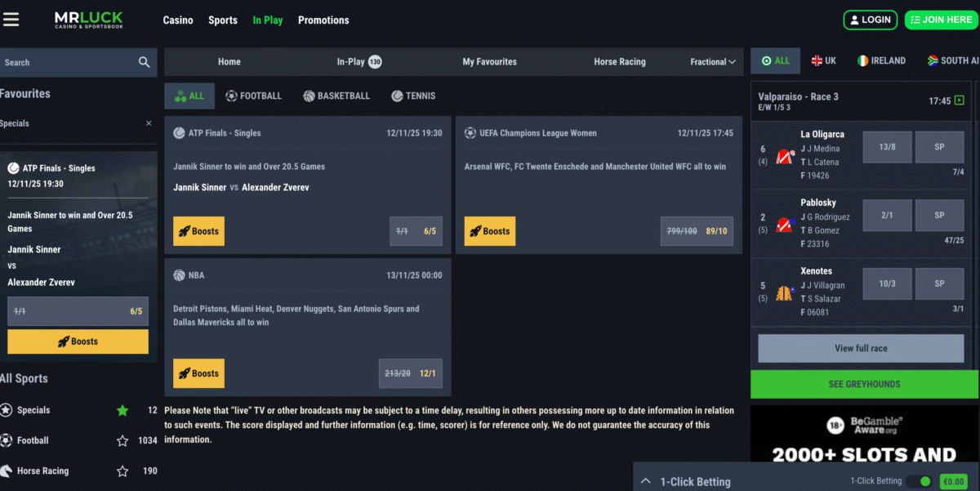980x491 pixels.
Task: Favourite Football with its star icon
Action: pos(122,441)
